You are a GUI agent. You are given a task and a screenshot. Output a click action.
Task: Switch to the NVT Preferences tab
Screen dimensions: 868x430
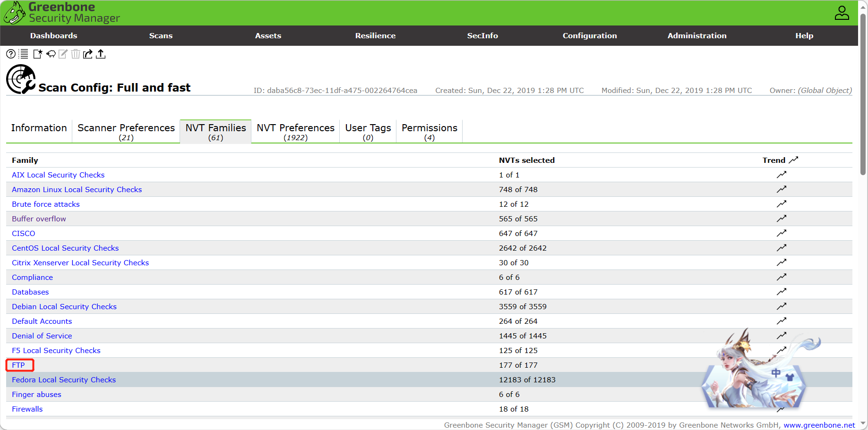point(295,131)
